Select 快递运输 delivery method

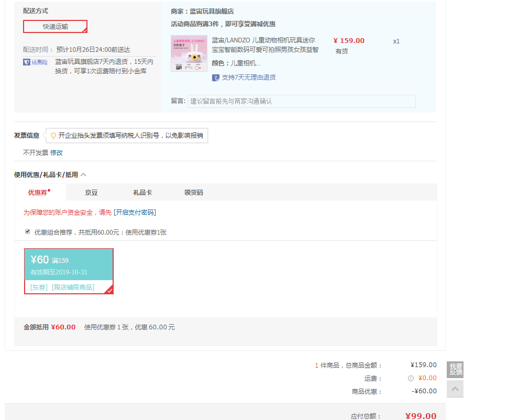point(55,26)
